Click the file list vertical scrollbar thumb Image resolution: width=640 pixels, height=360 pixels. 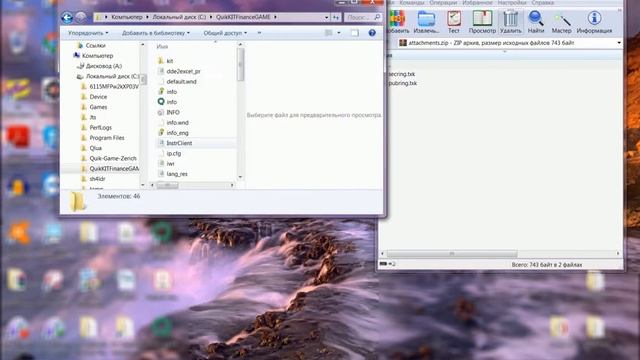240,64
